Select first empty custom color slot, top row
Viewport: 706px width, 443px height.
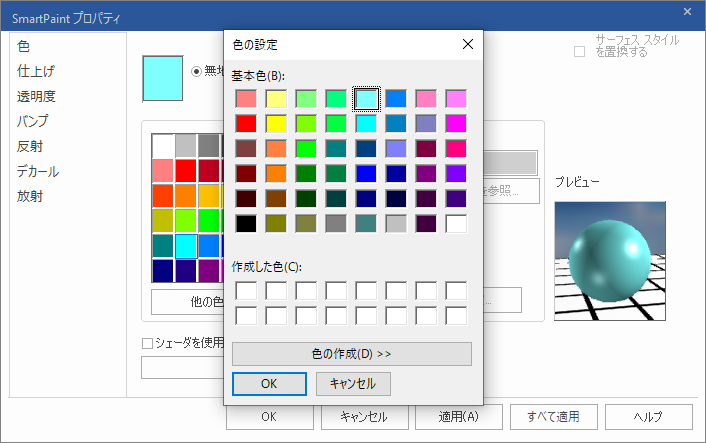246,291
